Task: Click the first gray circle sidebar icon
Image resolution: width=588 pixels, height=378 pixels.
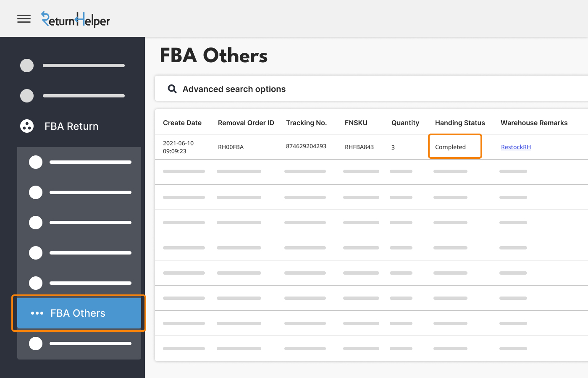Action: click(27, 66)
